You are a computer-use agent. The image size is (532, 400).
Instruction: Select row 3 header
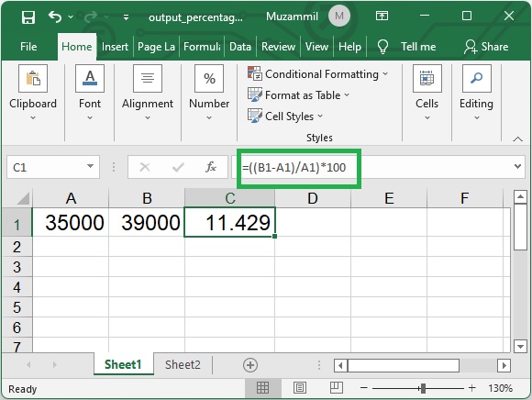click(x=17, y=267)
